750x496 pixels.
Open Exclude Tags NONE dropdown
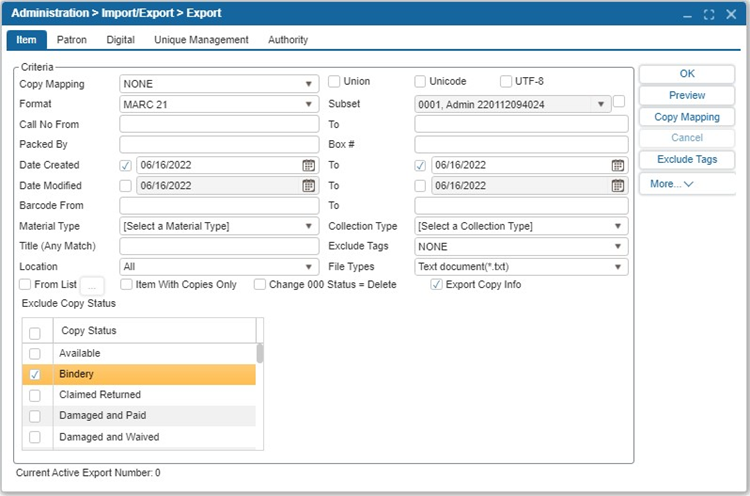point(521,247)
